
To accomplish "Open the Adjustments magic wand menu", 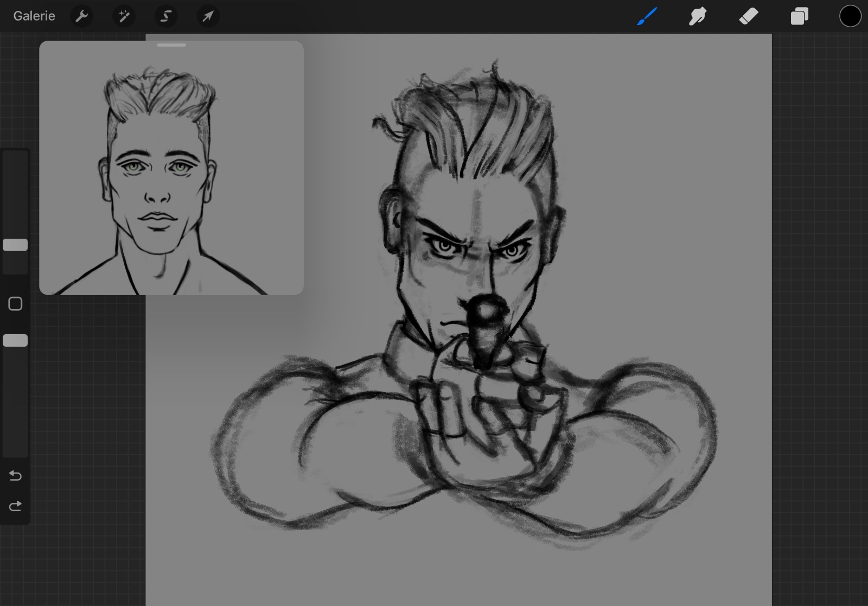I will coord(124,16).
